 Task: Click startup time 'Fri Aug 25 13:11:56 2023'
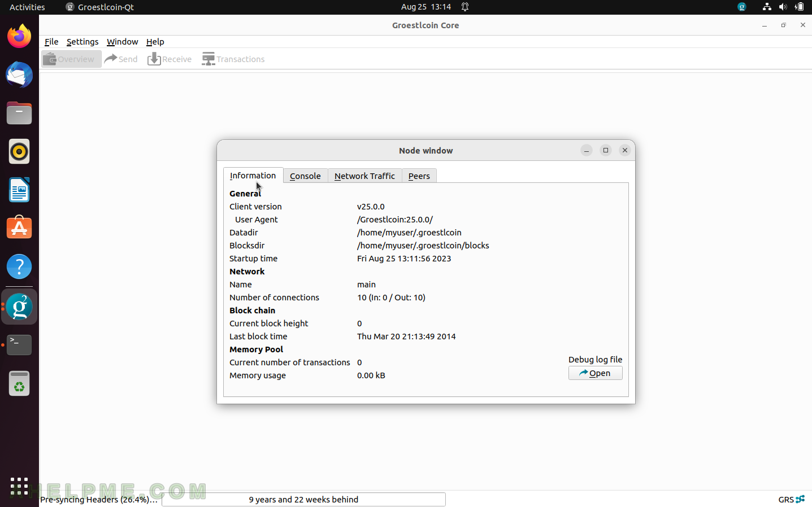pos(404,259)
